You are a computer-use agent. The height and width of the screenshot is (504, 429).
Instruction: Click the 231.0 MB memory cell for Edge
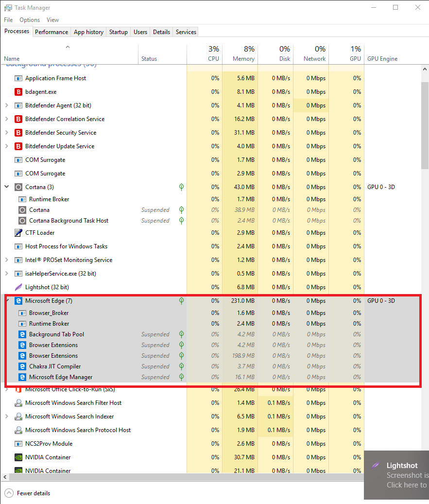pos(240,301)
